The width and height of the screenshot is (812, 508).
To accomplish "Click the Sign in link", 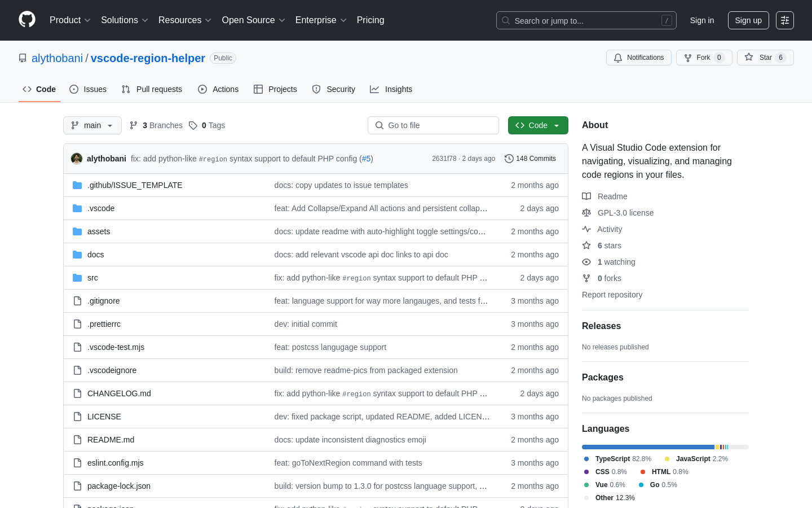I will coord(702,20).
